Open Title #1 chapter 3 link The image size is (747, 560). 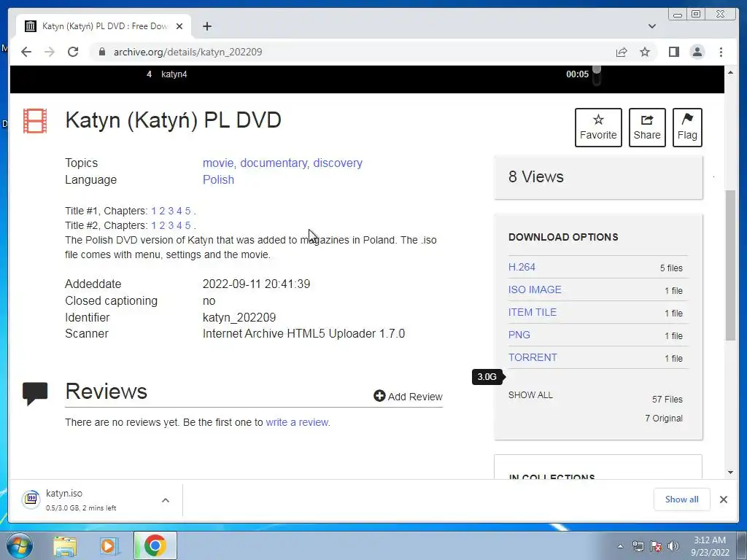tap(171, 211)
